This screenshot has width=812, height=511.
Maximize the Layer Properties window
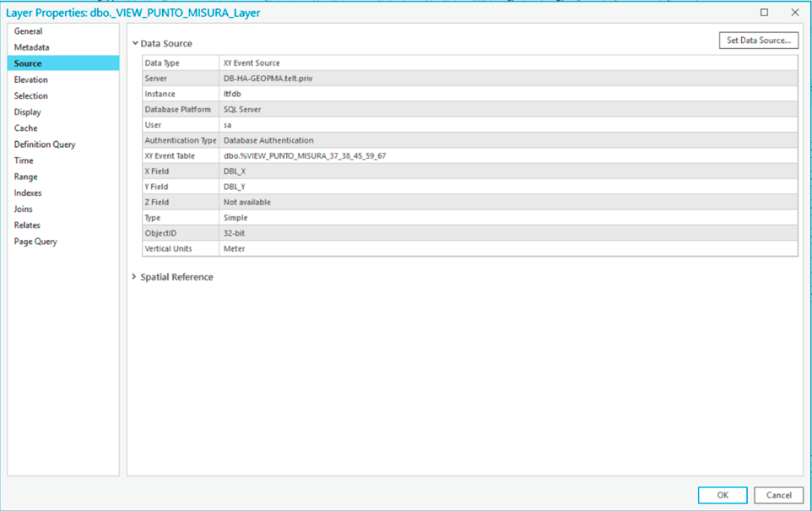pos(764,12)
